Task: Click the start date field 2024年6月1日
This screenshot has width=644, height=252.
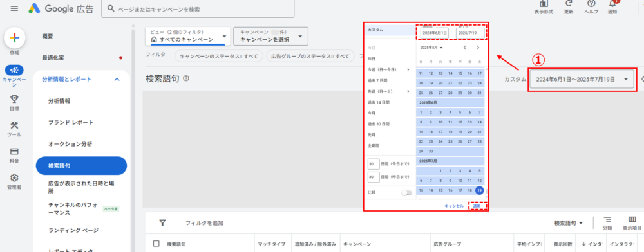Action: (435, 33)
